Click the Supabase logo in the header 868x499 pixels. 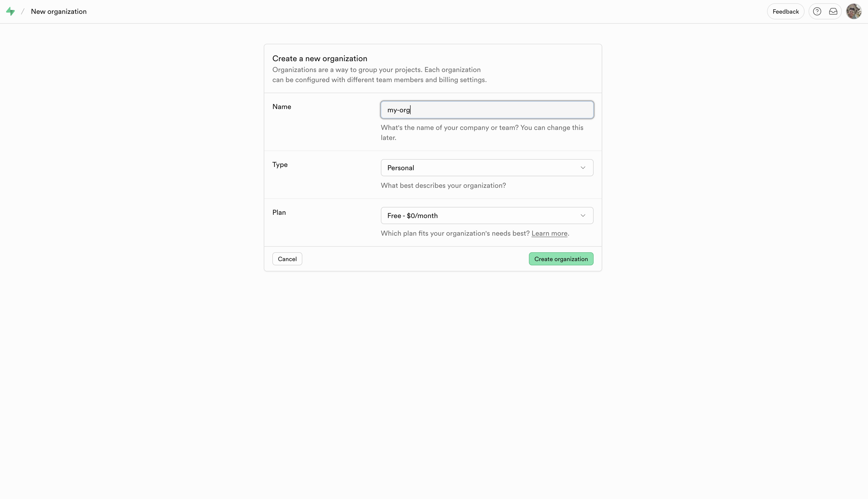(10, 11)
